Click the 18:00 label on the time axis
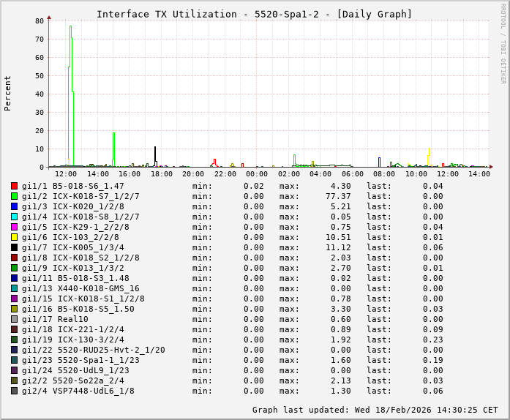 point(162,174)
